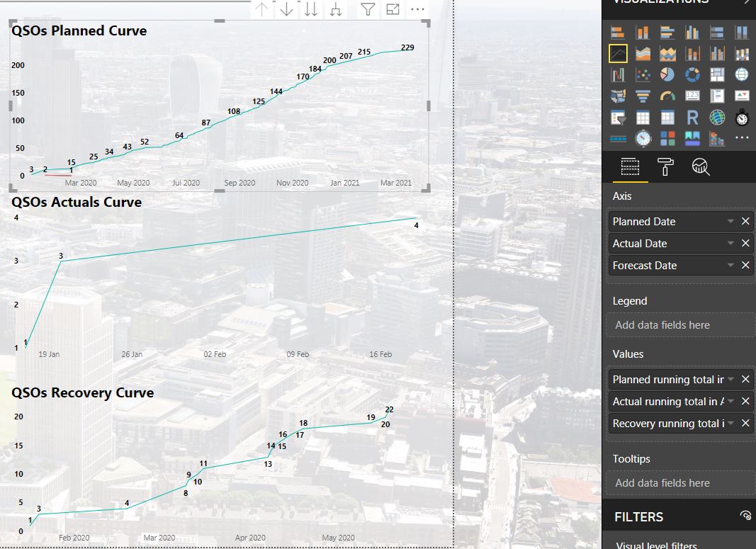The width and height of the screenshot is (756, 549).
Task: Toggle the Filters pane eye icon
Action: pos(745,516)
